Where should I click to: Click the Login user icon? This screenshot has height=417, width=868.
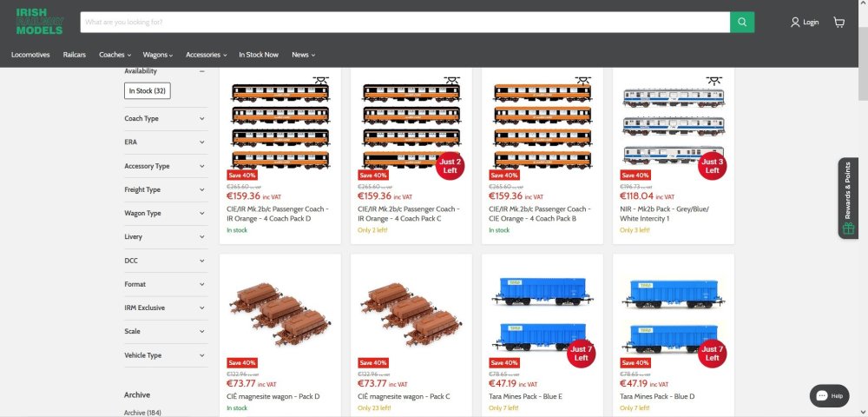(795, 22)
